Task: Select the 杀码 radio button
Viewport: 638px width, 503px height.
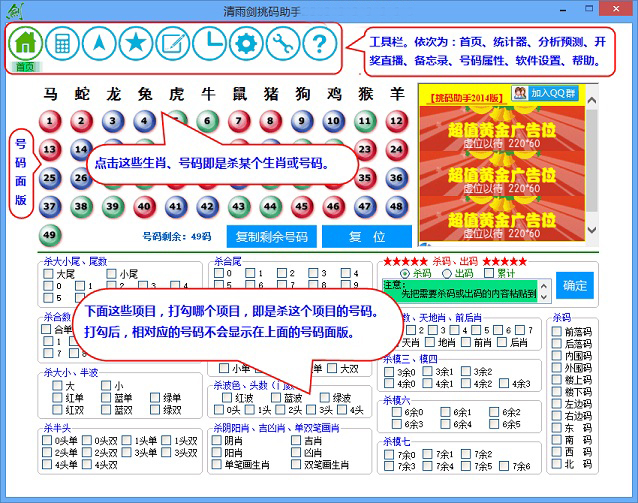Action: (x=405, y=273)
